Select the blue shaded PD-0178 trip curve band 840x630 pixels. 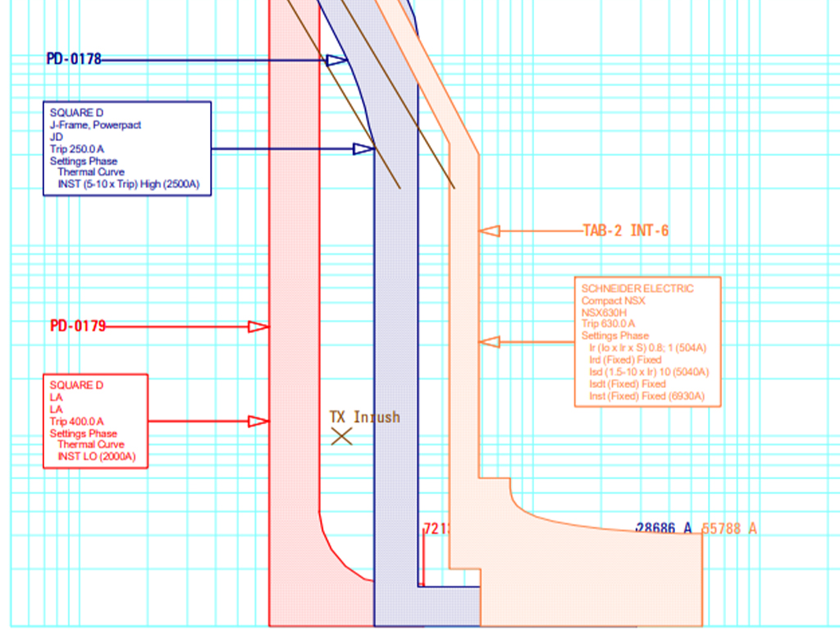click(395, 328)
